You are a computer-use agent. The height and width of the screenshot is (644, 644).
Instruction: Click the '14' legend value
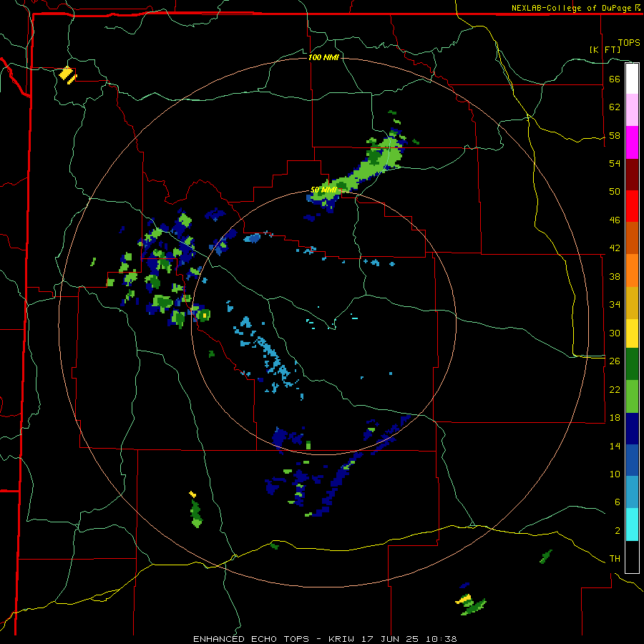coord(615,446)
